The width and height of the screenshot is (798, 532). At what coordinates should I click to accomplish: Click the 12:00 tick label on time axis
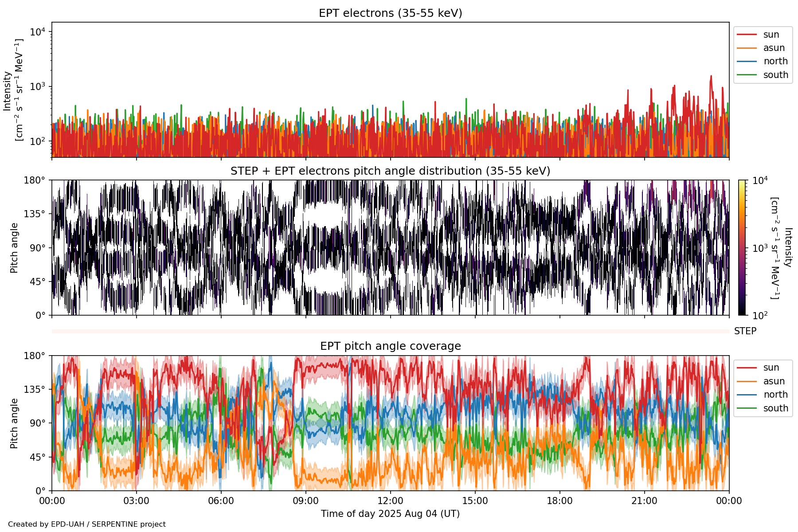390,501
